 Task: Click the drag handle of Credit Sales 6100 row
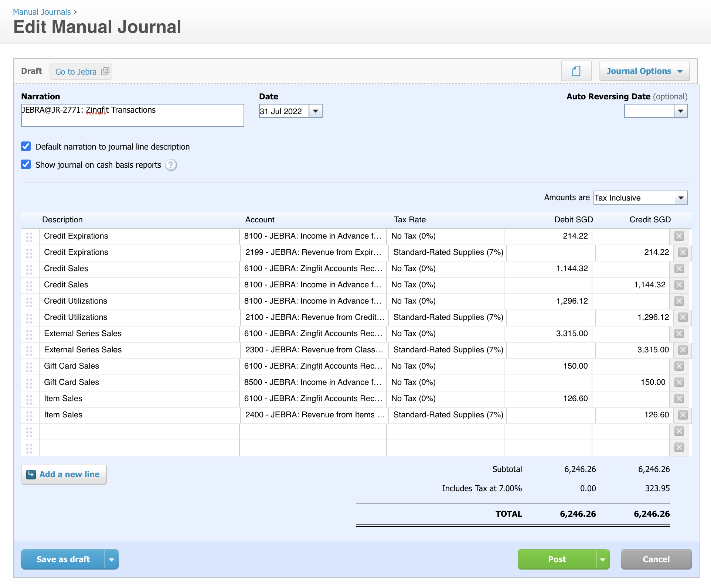[29, 269]
